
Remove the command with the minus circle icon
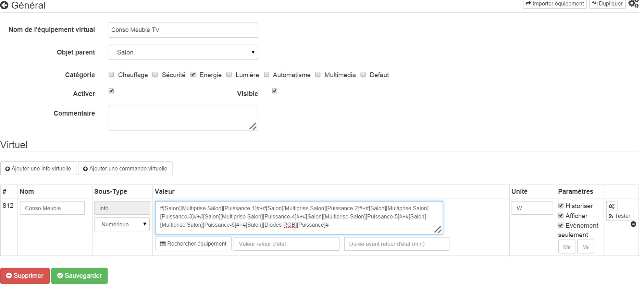pyautogui.click(x=633, y=224)
